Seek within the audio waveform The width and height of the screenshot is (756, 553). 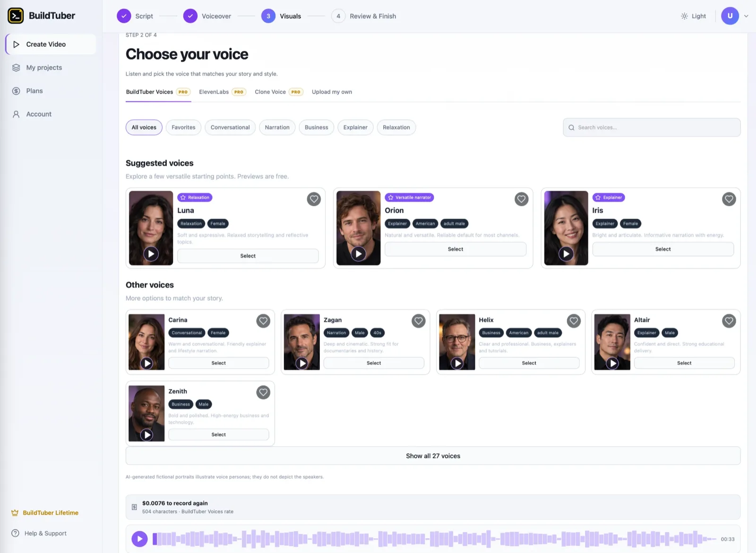[x=434, y=539]
